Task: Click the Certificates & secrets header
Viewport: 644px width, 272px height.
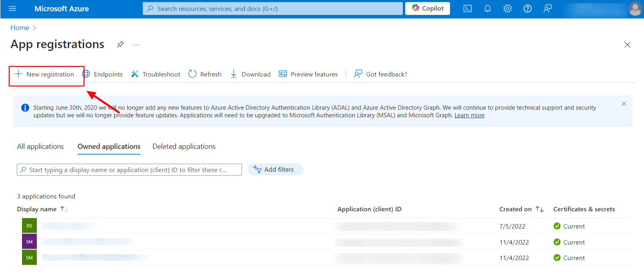Action: point(584,209)
